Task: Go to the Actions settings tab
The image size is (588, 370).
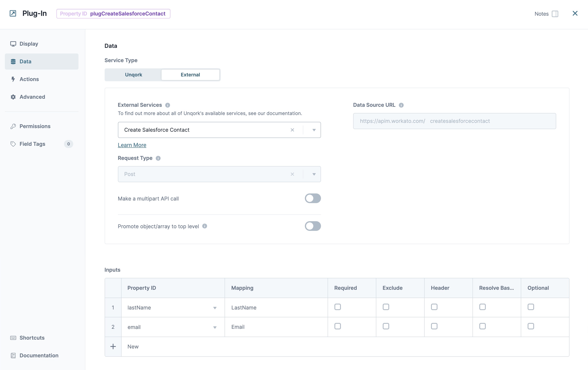Action: (x=41, y=79)
